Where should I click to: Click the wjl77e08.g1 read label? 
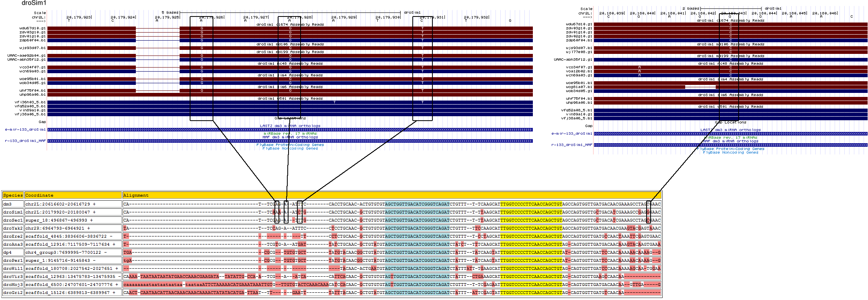click(x=579, y=52)
